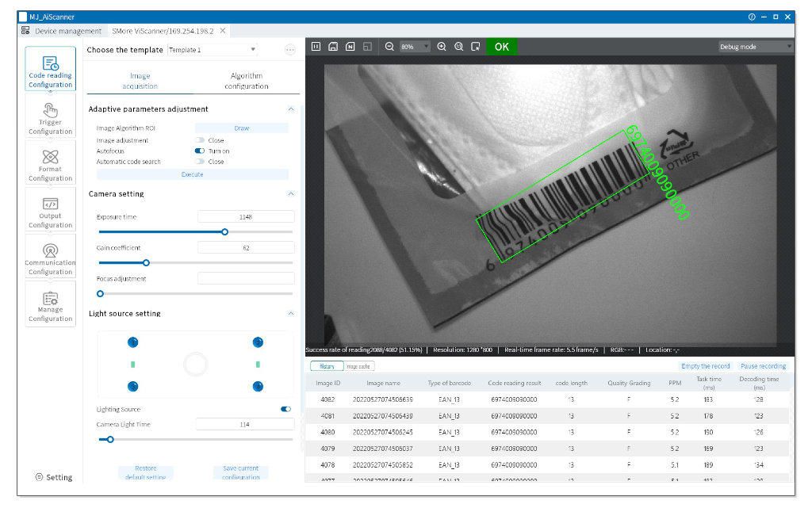Click the right green light bar indicator
This screenshot has height=508, width=812.
coord(258,365)
